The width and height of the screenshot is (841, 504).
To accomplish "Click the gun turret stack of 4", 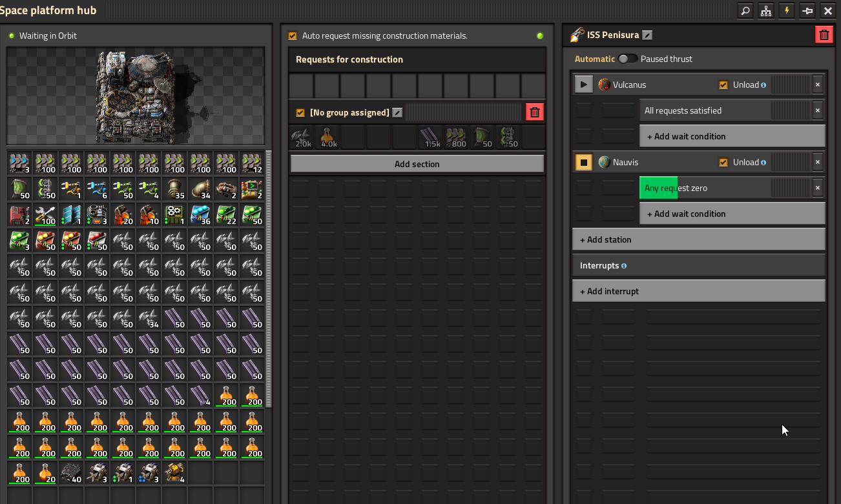I will point(174,473).
